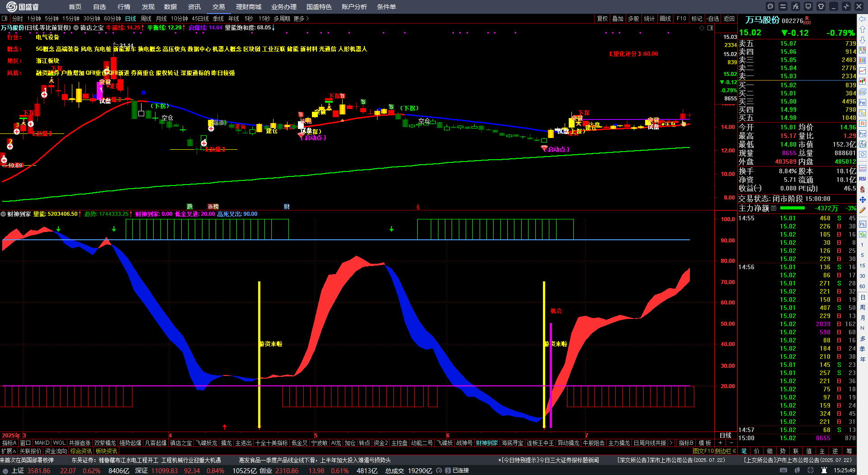Open the 账户分析 top menu
The image size is (868, 475).
(x=354, y=7)
